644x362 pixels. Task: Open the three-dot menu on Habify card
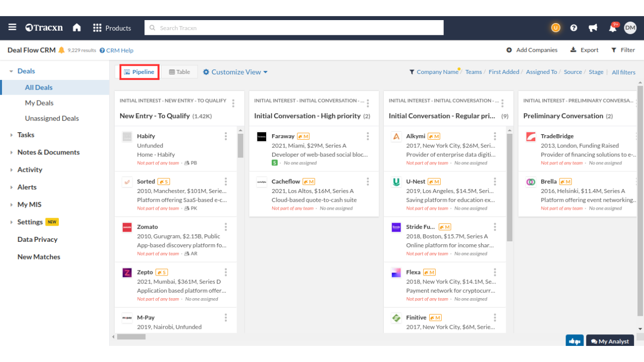(x=226, y=136)
